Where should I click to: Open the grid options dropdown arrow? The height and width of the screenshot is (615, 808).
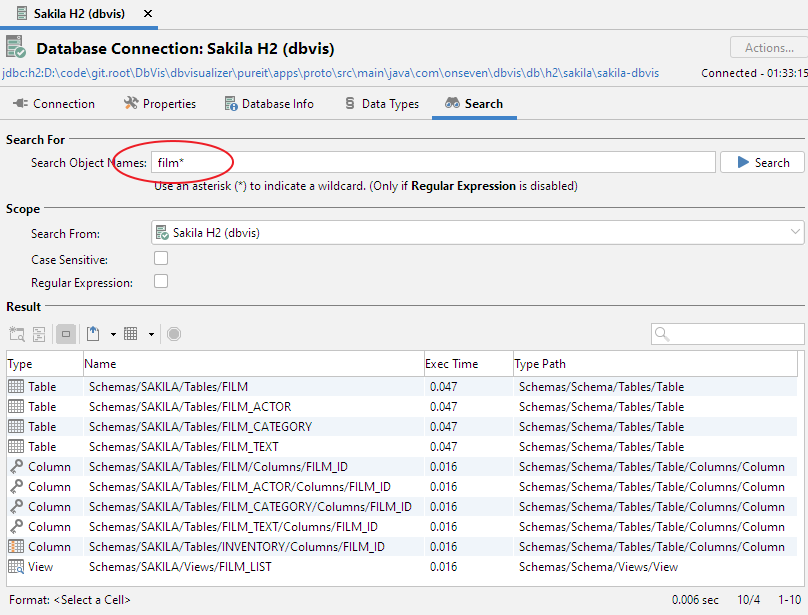152,333
